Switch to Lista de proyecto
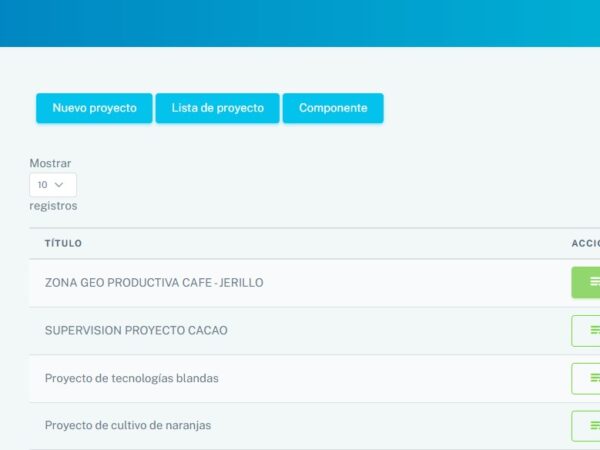The image size is (600, 450). (218, 108)
